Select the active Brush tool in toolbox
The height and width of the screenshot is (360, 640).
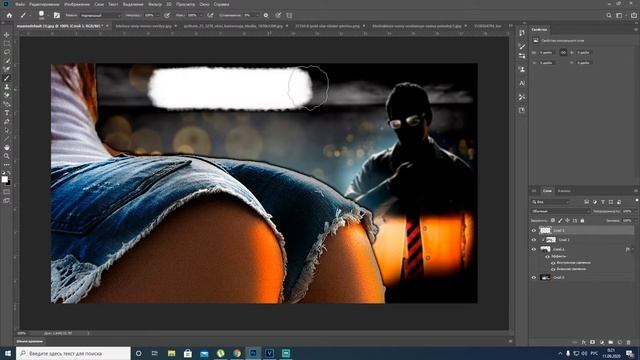(7, 78)
